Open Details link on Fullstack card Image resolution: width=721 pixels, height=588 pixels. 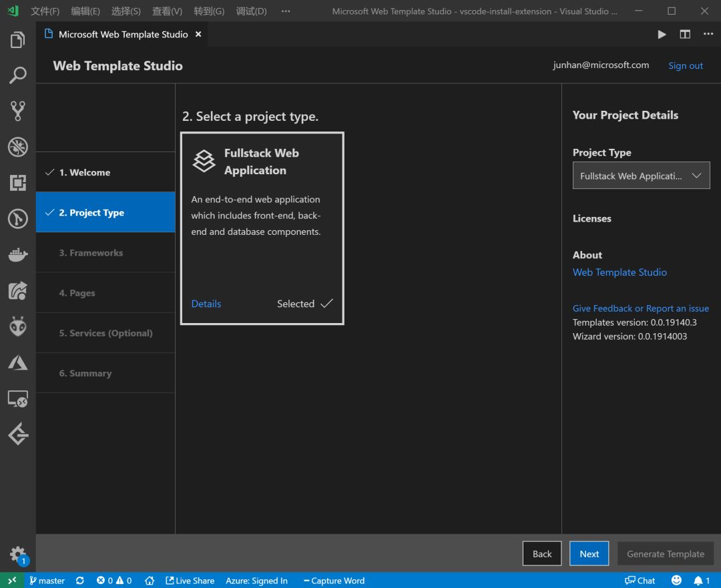[206, 304]
